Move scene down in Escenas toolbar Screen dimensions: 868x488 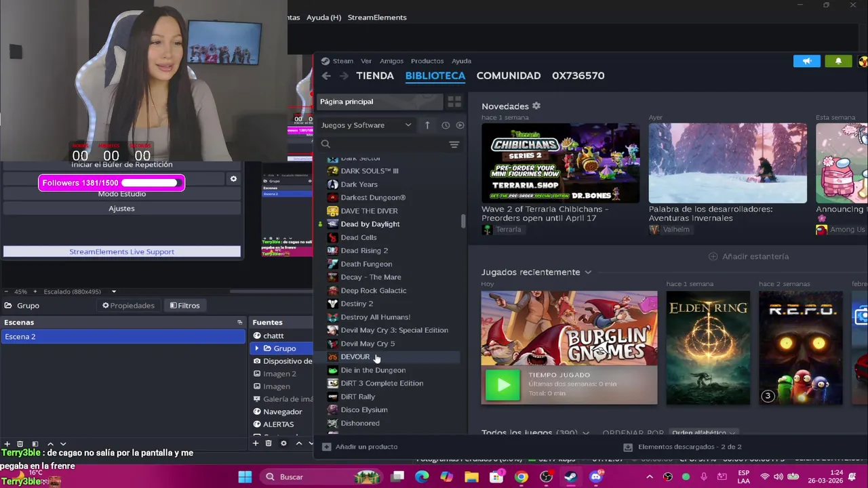pyautogui.click(x=62, y=443)
